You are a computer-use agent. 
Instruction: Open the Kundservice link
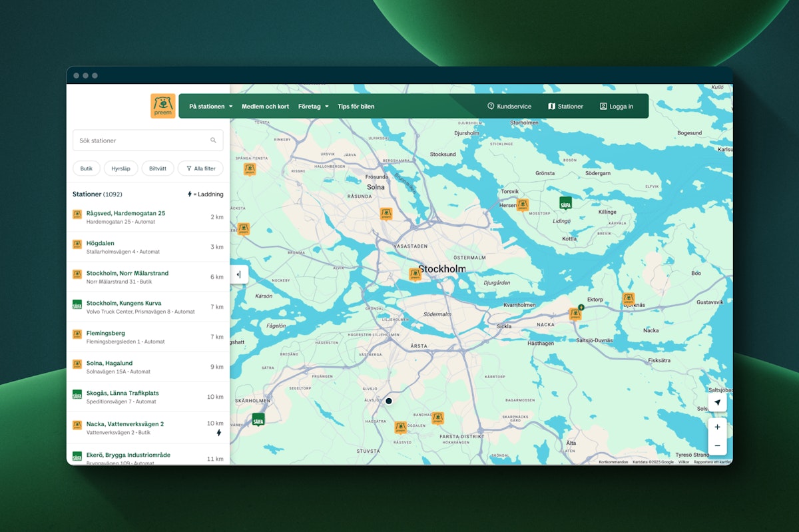(509, 107)
